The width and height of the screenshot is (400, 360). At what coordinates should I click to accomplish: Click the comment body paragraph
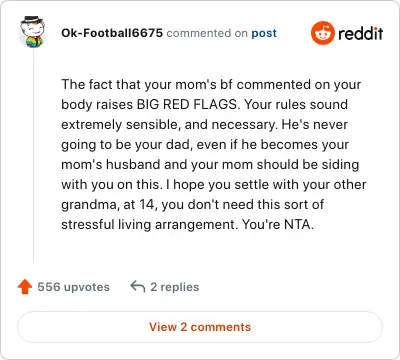(x=213, y=154)
